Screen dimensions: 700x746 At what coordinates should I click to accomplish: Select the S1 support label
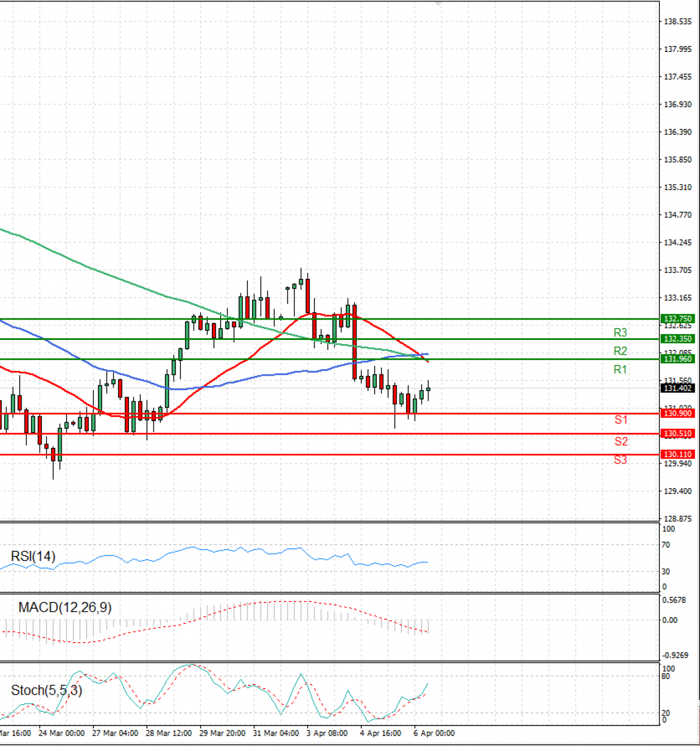(x=621, y=420)
